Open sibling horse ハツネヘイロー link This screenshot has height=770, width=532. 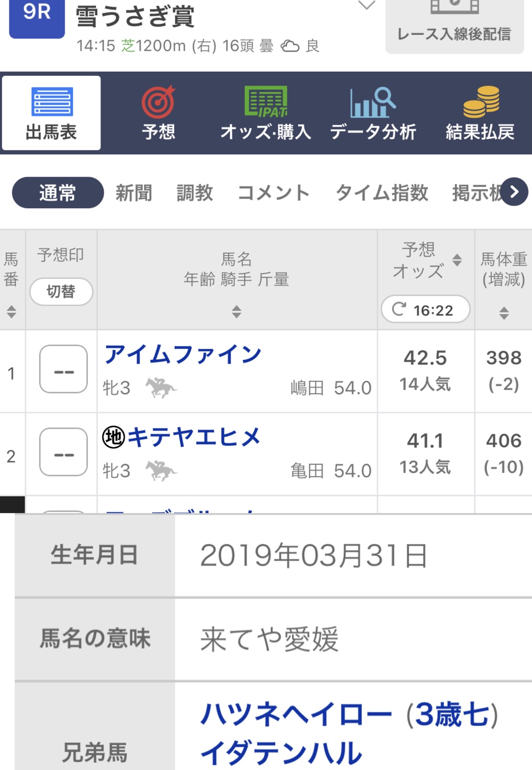[x=296, y=715]
